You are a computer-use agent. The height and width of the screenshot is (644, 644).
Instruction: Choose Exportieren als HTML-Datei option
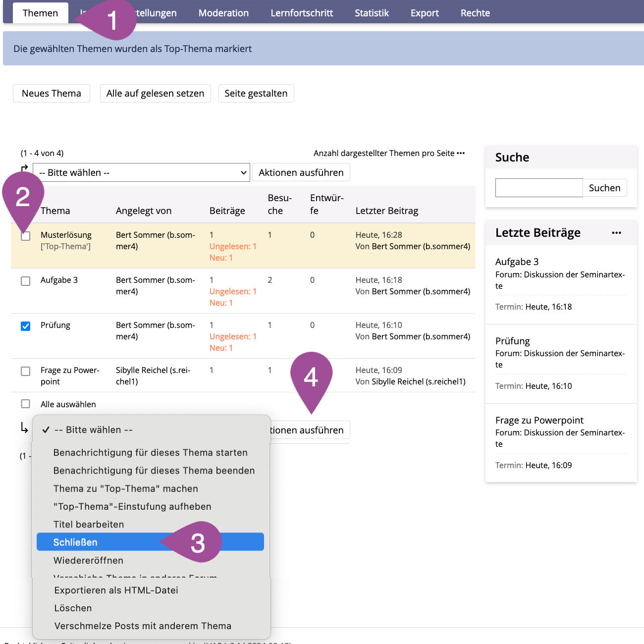[116, 590]
